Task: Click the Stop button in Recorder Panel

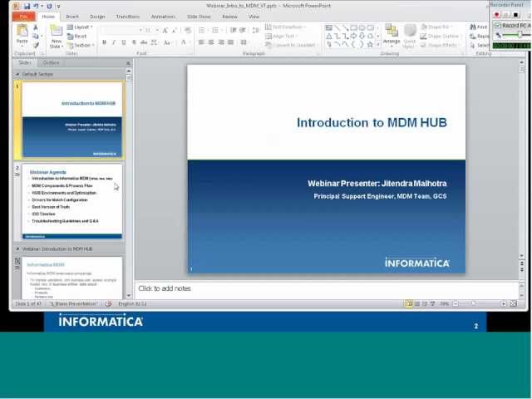Action: click(x=515, y=15)
